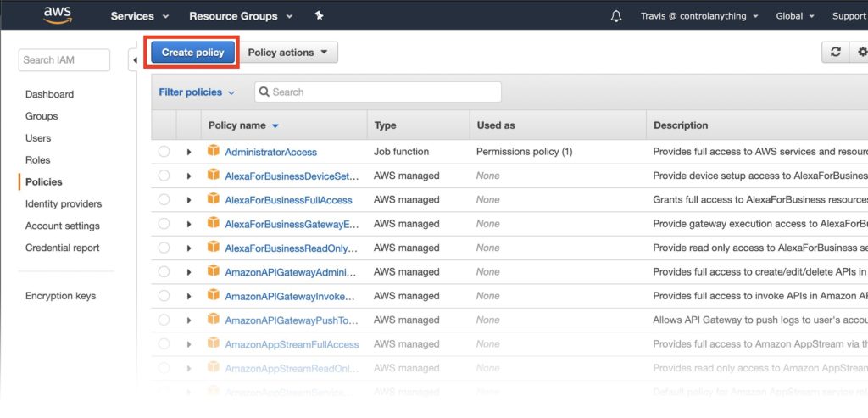
Task: Open the notifications bell
Action: 615,16
